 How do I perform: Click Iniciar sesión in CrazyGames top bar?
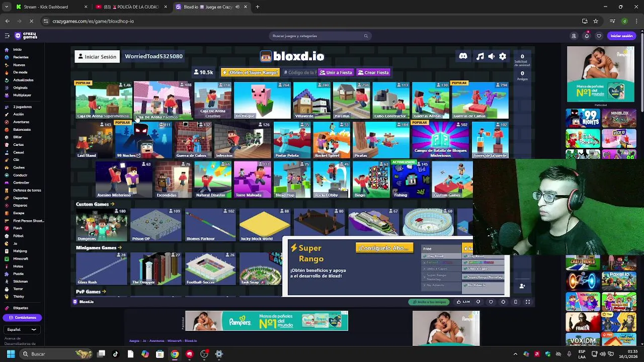[x=621, y=36]
